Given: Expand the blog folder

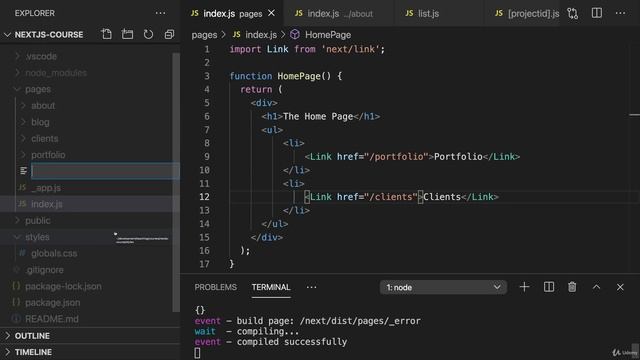Looking at the screenshot, I should pos(23,122).
